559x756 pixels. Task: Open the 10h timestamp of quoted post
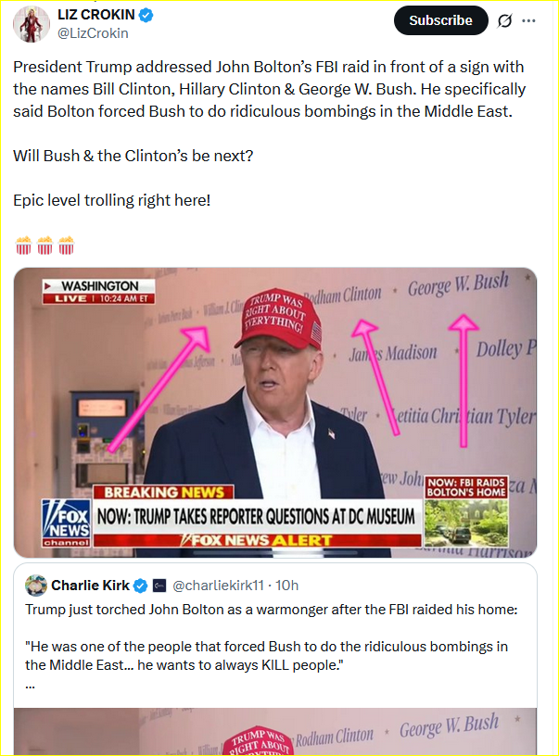[x=287, y=586]
